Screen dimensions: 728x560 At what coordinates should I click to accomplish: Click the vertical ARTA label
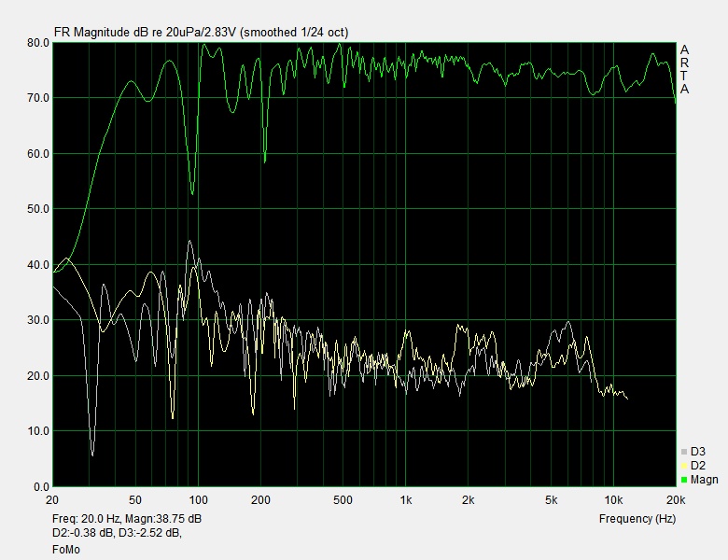click(684, 70)
